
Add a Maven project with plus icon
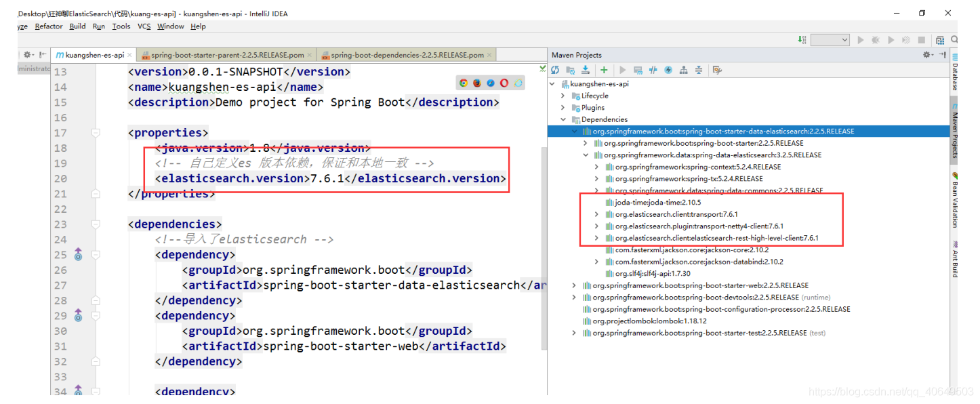(x=604, y=70)
